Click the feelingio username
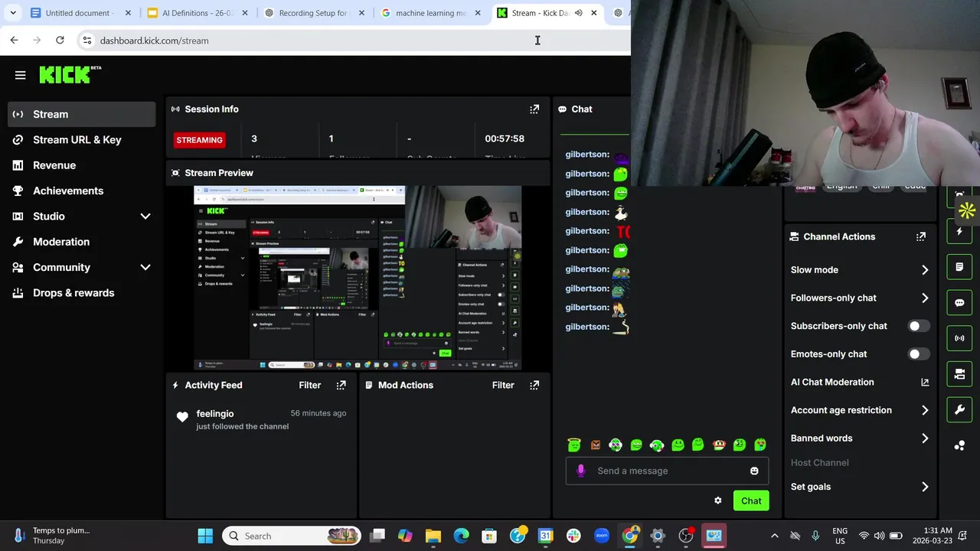Image resolution: width=980 pixels, height=551 pixels. (215, 413)
